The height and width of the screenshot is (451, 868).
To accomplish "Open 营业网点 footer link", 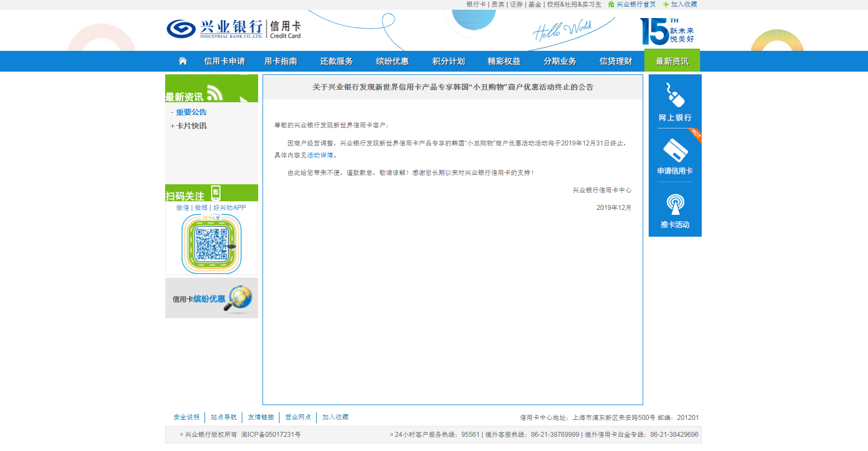I will point(298,417).
